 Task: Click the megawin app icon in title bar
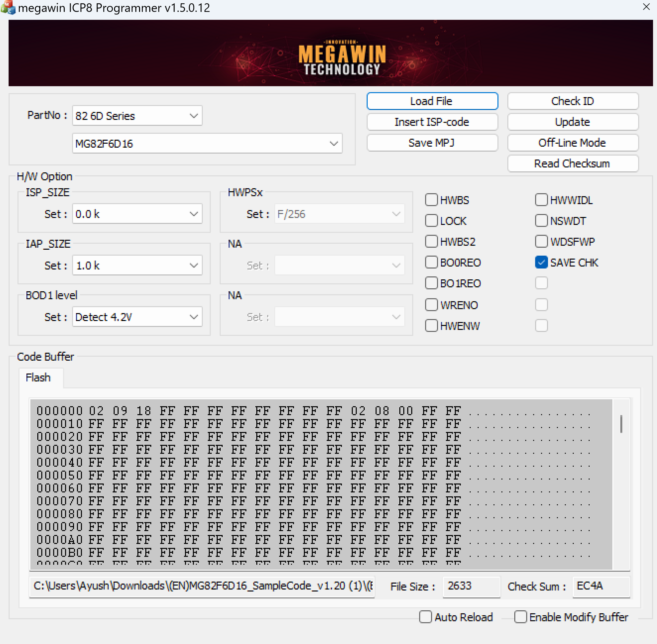click(x=8, y=8)
